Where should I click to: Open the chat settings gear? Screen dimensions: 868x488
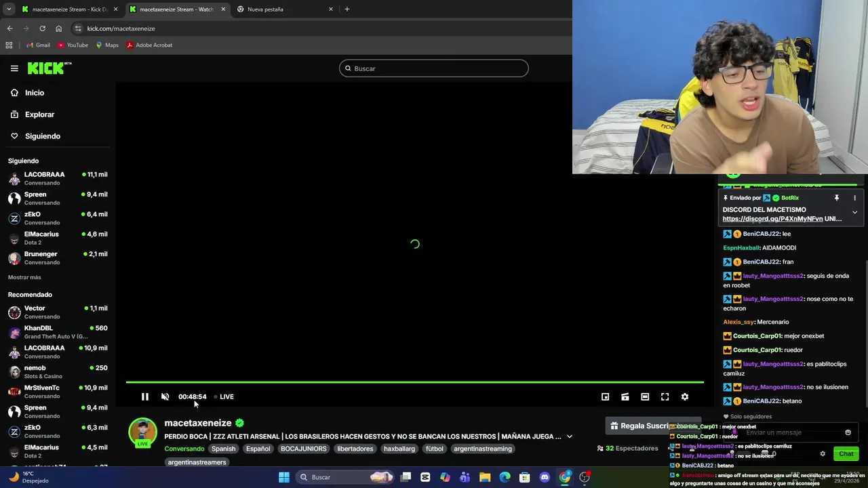pyautogui.click(x=823, y=454)
